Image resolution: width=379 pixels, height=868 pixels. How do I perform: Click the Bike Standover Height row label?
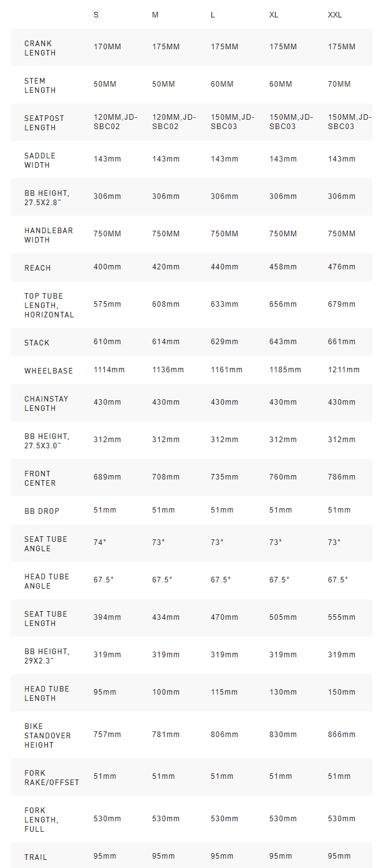coord(47,735)
